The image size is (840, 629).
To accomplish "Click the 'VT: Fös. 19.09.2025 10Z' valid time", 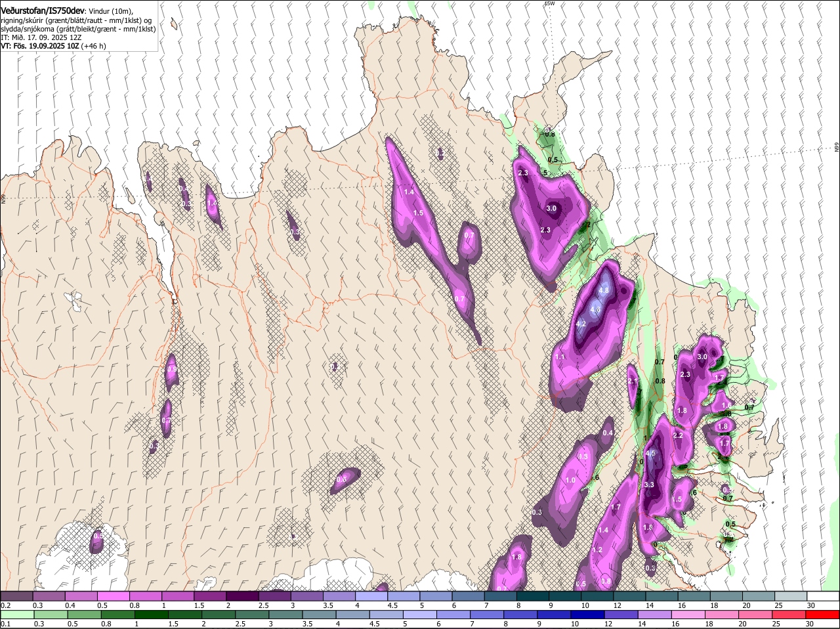I will pyautogui.click(x=40, y=46).
